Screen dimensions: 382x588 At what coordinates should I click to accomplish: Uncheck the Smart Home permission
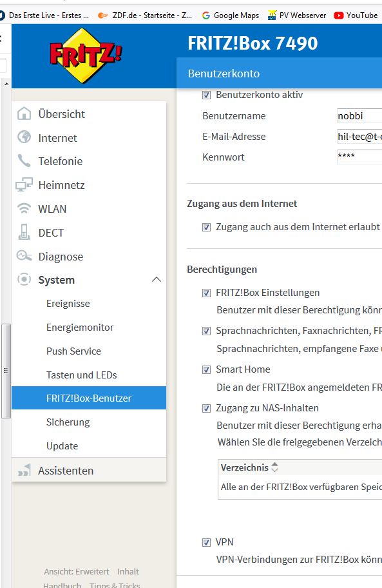coord(206,369)
